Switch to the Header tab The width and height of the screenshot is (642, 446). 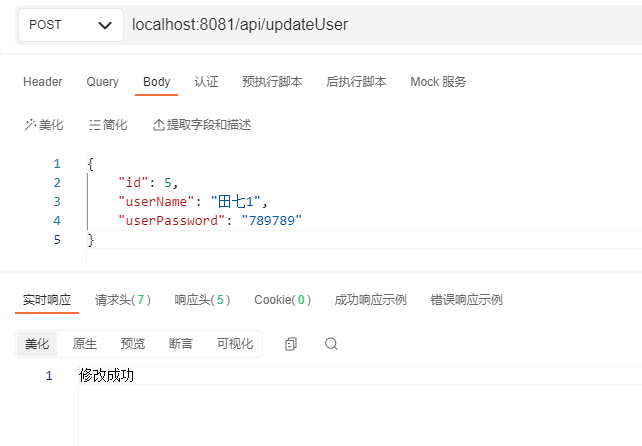(43, 82)
